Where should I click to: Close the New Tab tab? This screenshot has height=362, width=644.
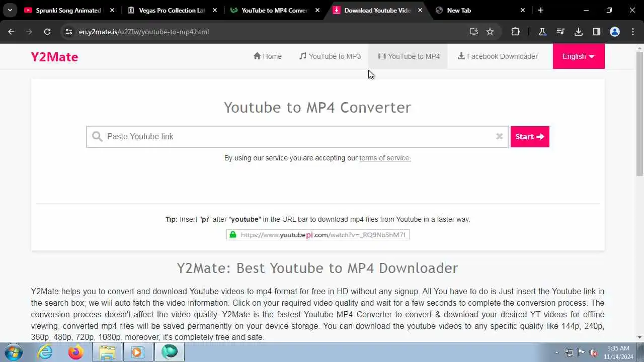523,10
